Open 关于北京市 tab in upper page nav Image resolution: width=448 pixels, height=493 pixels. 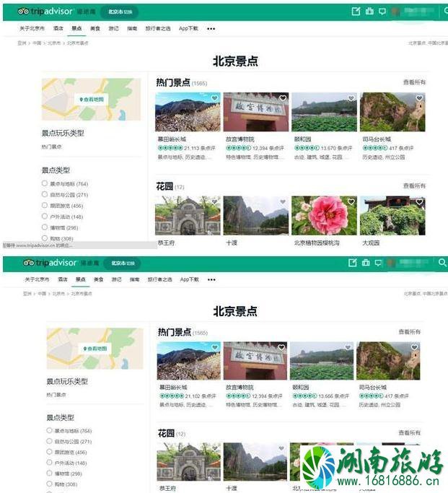pyautogui.click(x=32, y=28)
